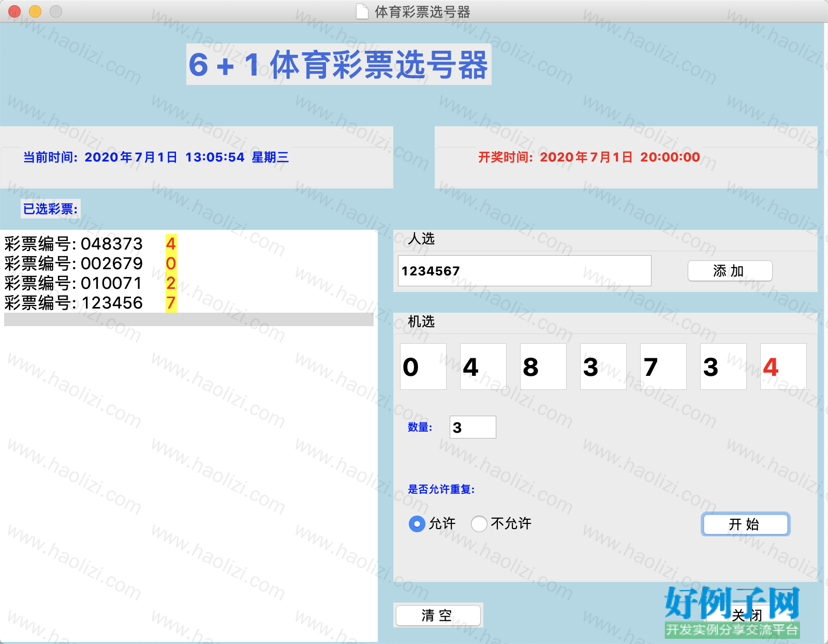Click the first machine-pick digit box 0
The image size is (828, 644).
click(x=423, y=367)
